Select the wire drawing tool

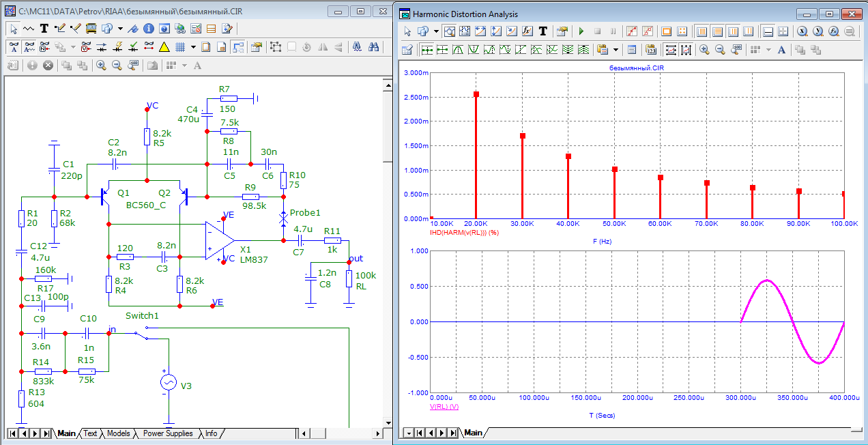tap(59, 29)
